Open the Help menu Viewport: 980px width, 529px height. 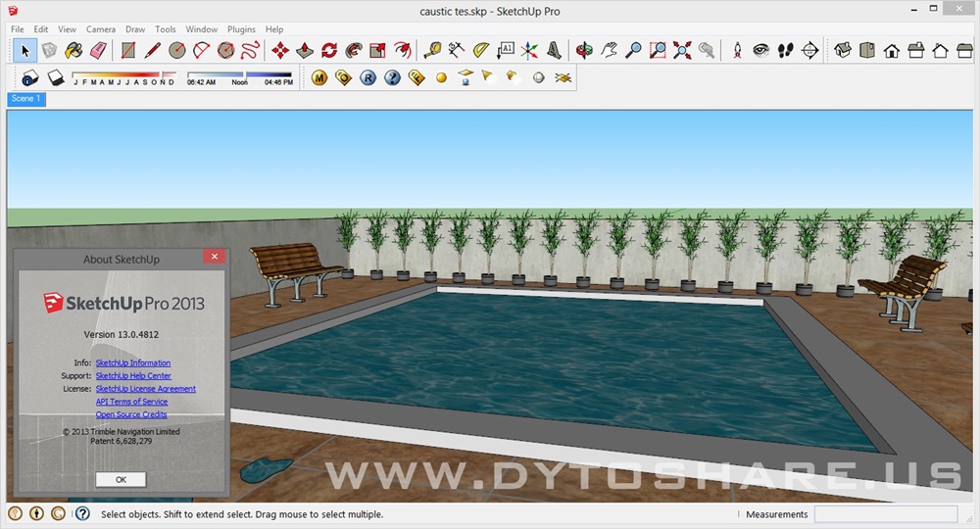(274, 29)
